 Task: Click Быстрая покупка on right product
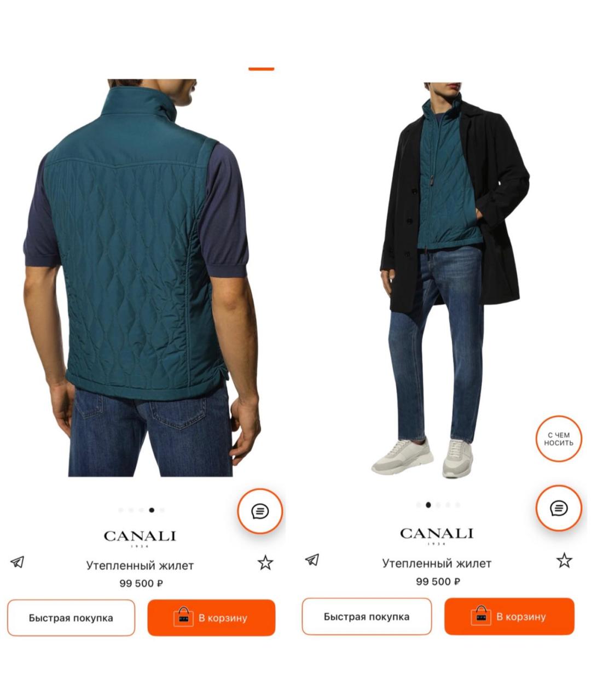pyautogui.click(x=367, y=616)
